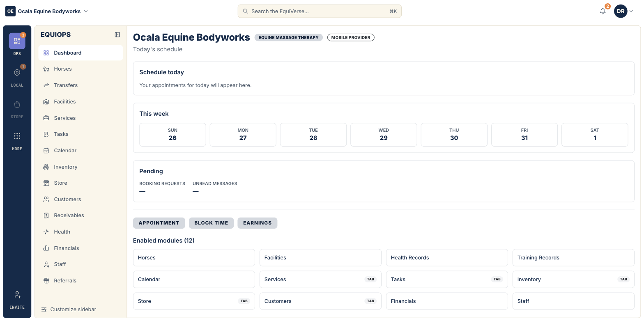The height and width of the screenshot is (321, 644).
Task: Click the Health pulse icon
Action: pyautogui.click(x=46, y=232)
